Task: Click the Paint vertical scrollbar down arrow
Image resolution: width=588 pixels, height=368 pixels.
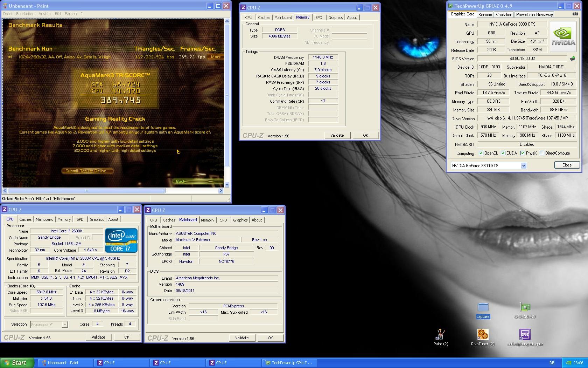Action: pyautogui.click(x=227, y=185)
